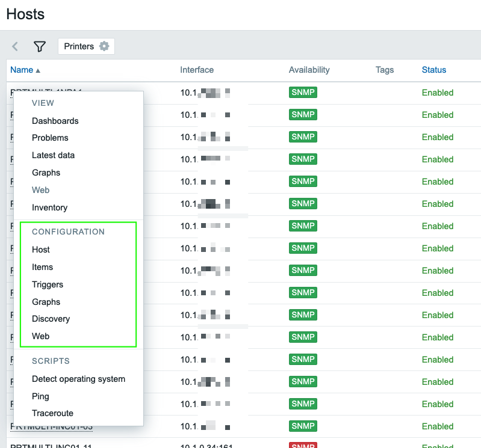Select the Printers filter tab

(79, 46)
